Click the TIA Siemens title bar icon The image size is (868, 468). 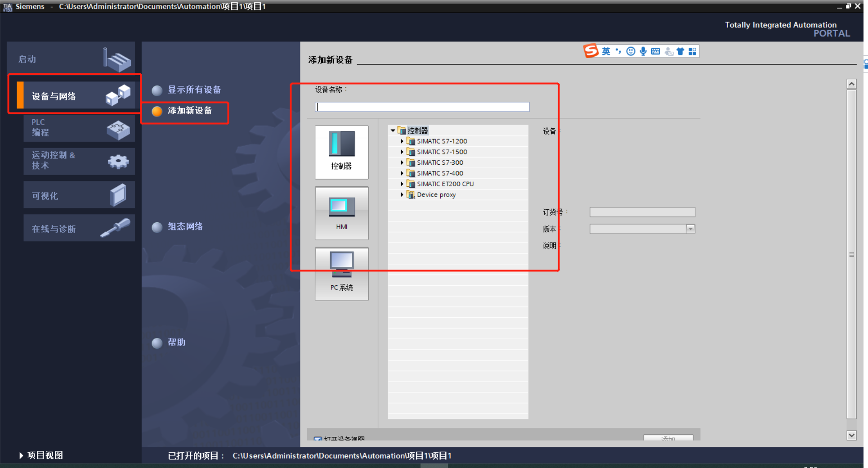7,7
